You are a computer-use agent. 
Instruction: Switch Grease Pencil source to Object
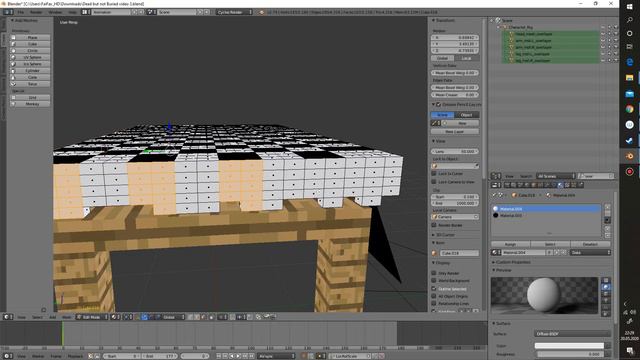coord(467,115)
